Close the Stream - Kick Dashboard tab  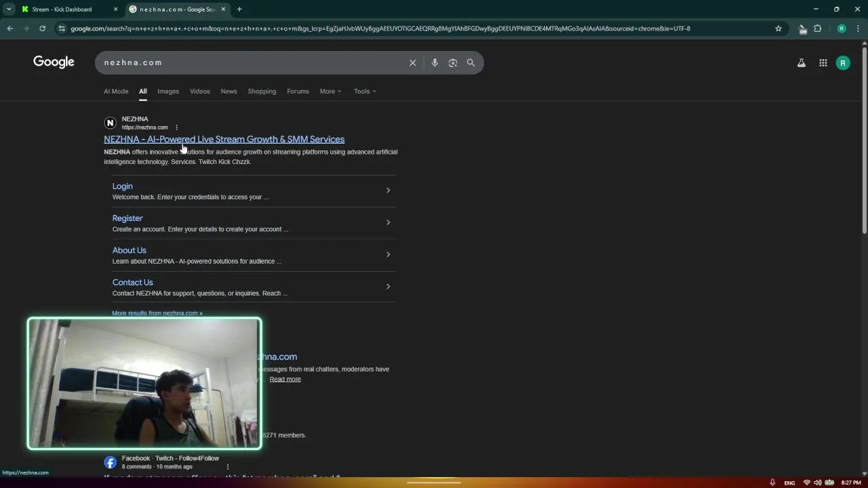click(x=115, y=9)
